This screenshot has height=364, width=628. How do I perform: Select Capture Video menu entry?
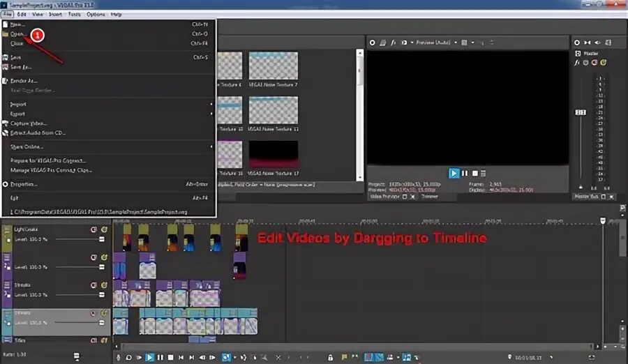tap(108, 123)
